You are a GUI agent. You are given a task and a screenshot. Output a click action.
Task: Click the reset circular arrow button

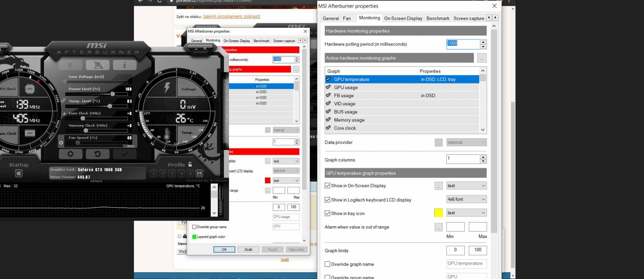(x=97, y=154)
